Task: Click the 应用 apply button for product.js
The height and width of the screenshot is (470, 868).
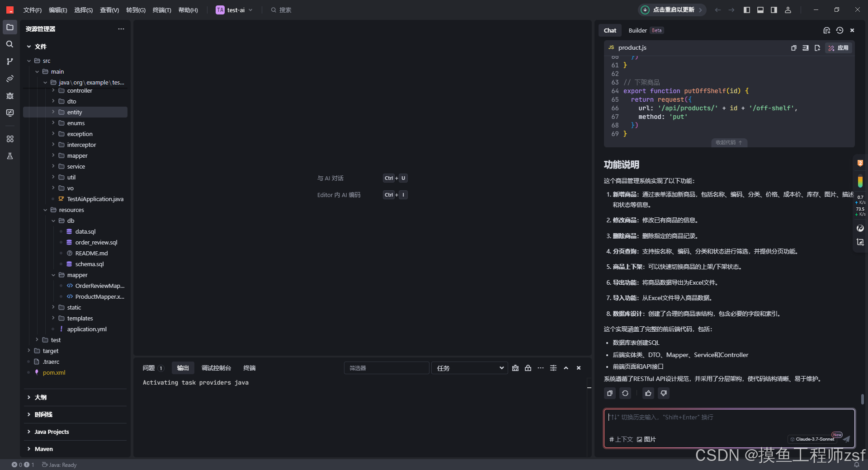Action: tap(839, 48)
